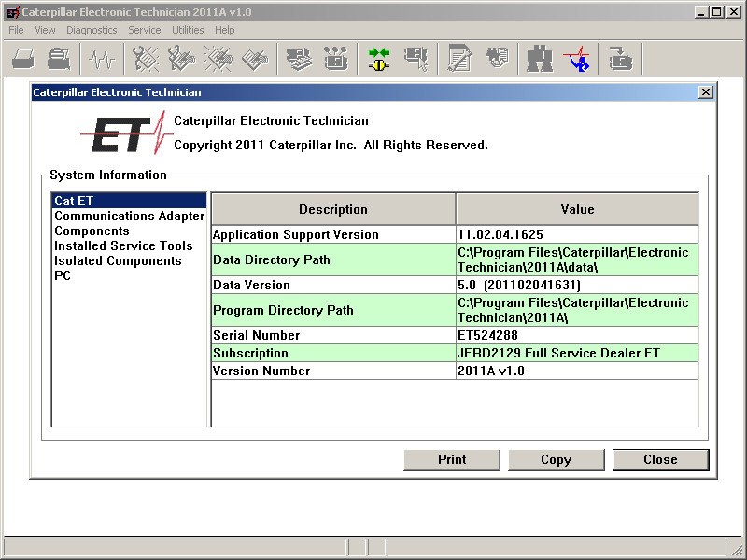The width and height of the screenshot is (747, 560).
Task: Click the ET application icon in title bar
Action: click(13, 12)
